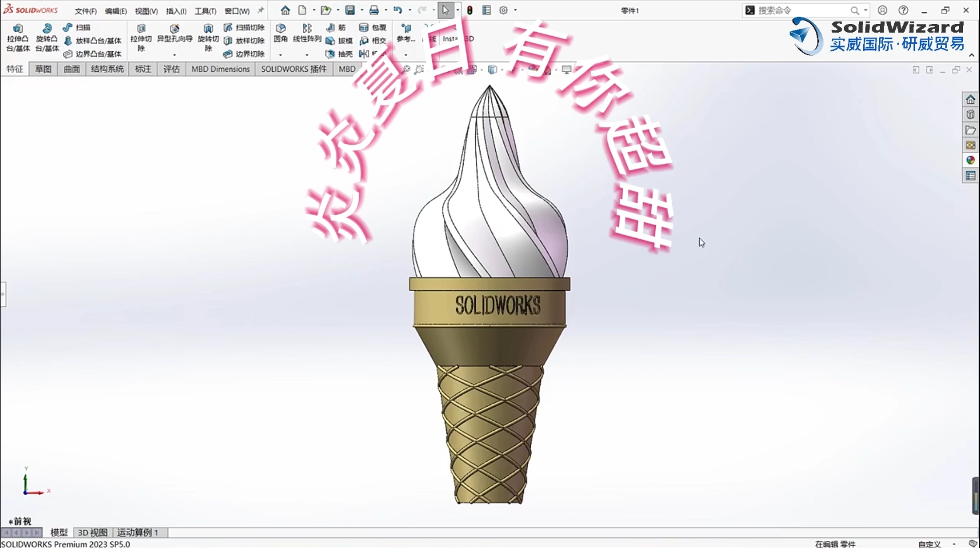Print with the printer icon
Image resolution: width=980 pixels, height=548 pixels.
coord(374,10)
